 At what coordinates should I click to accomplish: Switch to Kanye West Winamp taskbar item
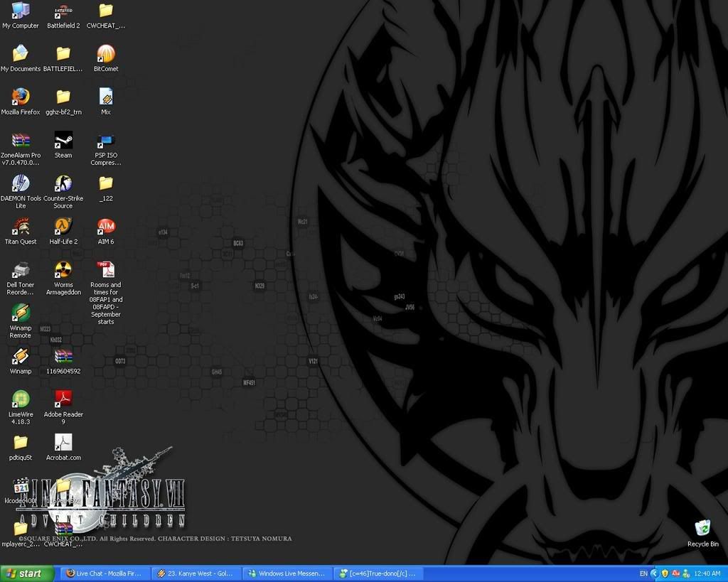[x=197, y=573]
